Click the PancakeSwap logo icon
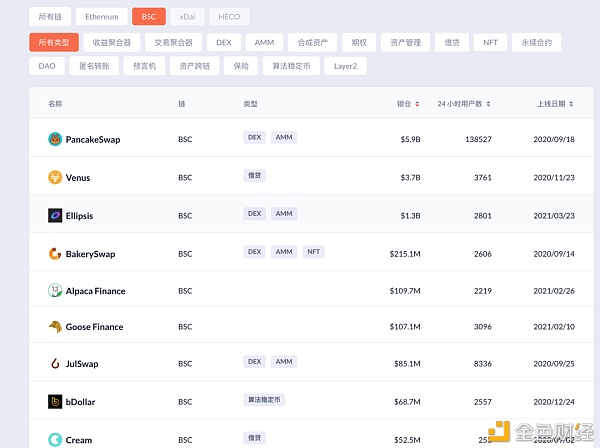Viewport: 600px width, 448px height. click(55, 139)
